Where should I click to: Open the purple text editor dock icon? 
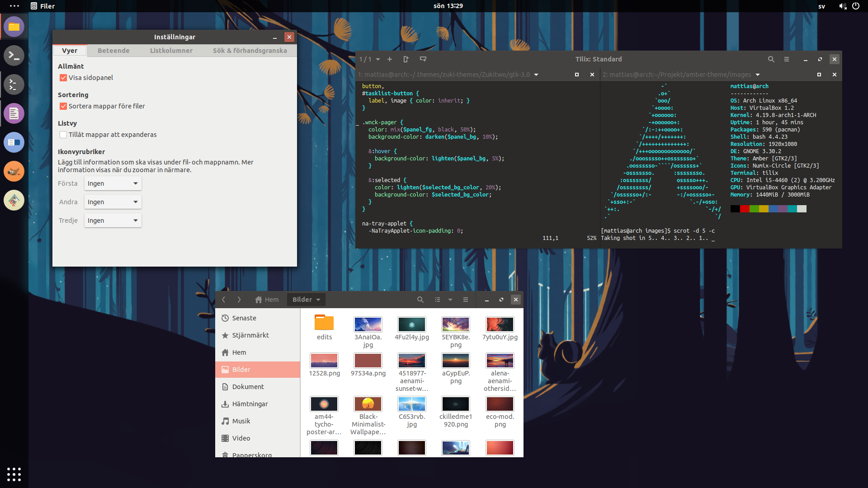tap(14, 113)
